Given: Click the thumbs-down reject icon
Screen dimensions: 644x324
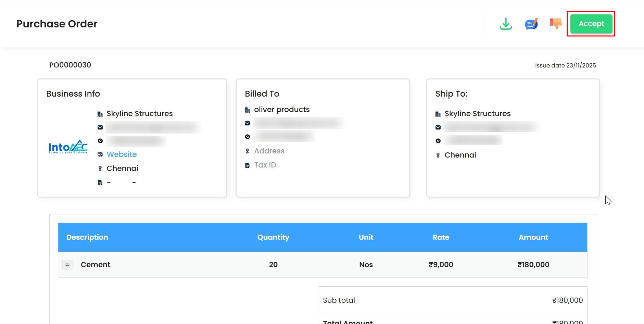Looking at the screenshot, I should [x=556, y=24].
